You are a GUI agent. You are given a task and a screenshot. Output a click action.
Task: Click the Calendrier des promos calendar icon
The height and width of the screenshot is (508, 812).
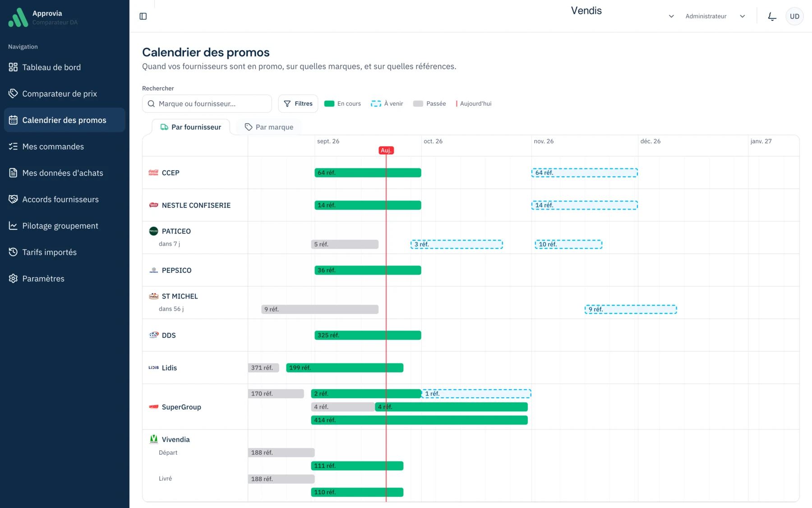[x=13, y=120]
